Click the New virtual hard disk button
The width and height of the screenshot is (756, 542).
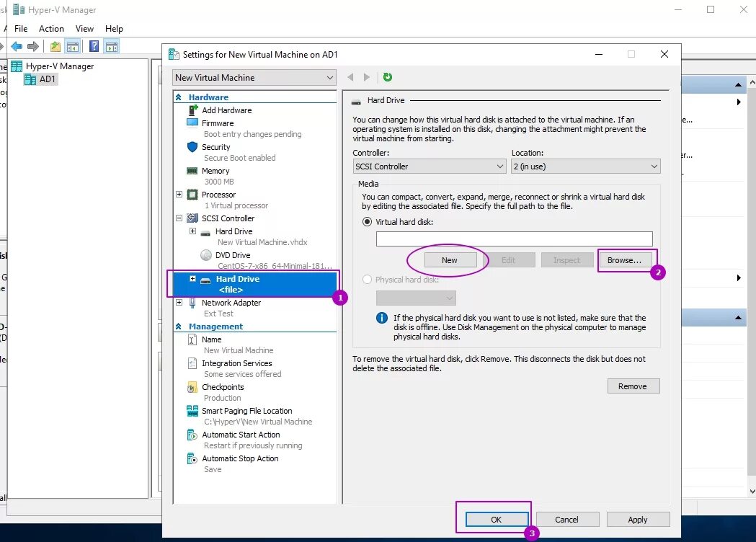(450, 260)
